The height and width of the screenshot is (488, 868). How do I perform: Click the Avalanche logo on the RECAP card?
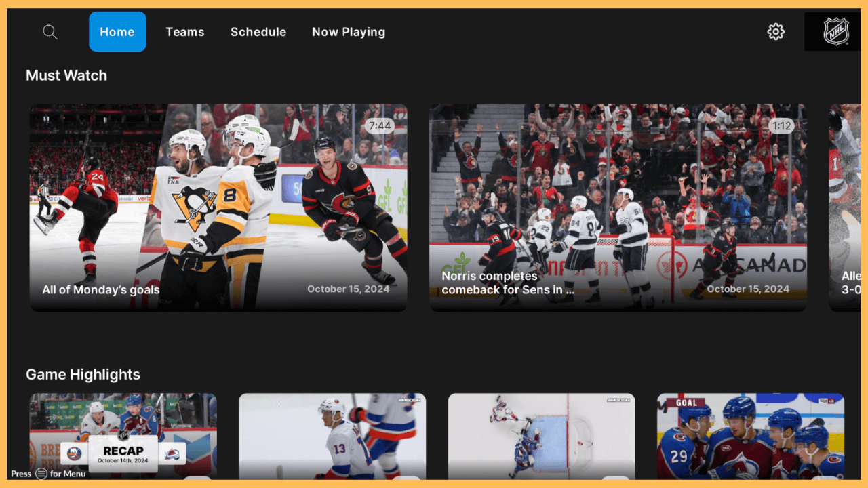[174, 454]
